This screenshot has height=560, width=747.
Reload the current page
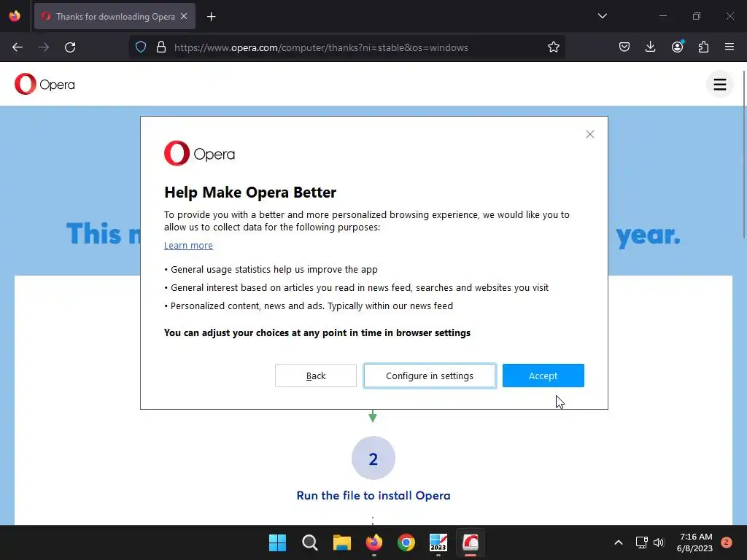(70, 47)
